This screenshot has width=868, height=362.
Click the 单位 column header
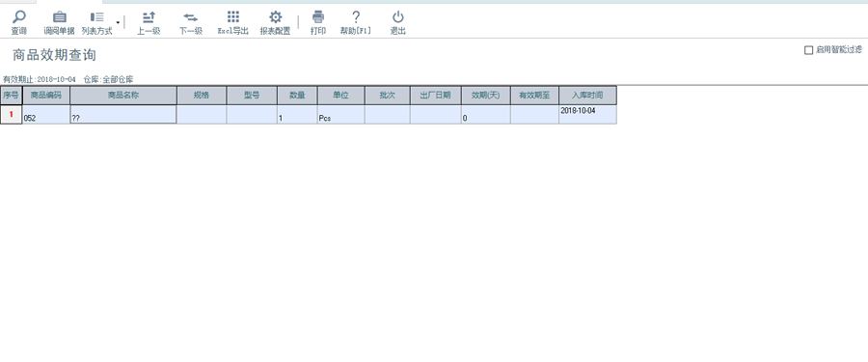tap(341, 96)
